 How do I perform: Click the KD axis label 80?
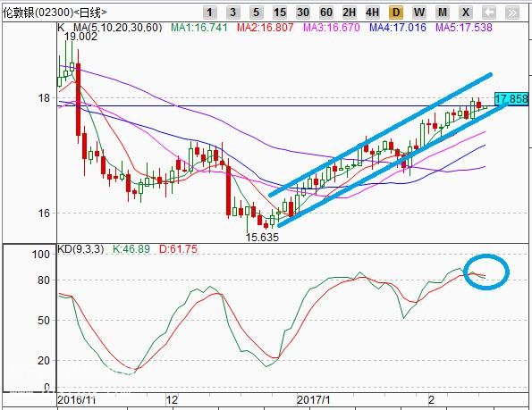tap(44, 280)
